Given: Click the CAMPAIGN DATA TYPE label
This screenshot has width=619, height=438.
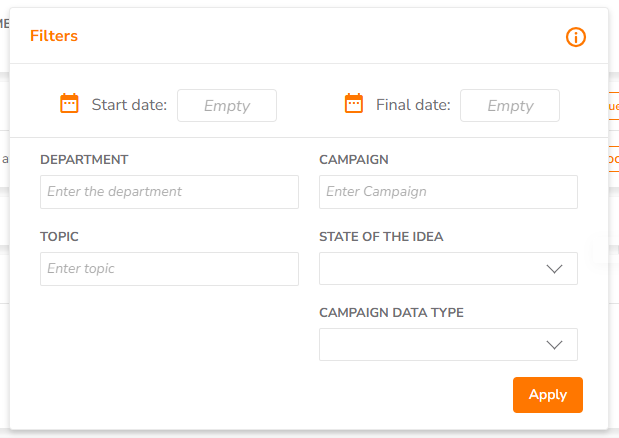Looking at the screenshot, I should pos(391,313).
